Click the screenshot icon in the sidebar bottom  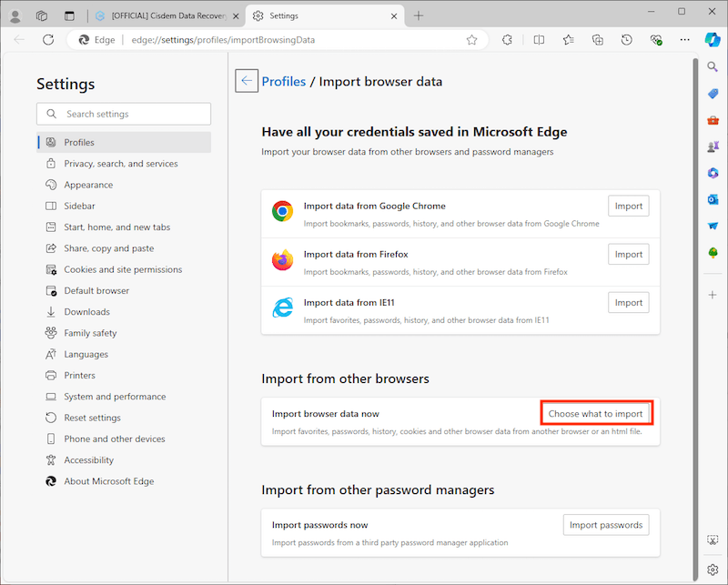[713, 540]
